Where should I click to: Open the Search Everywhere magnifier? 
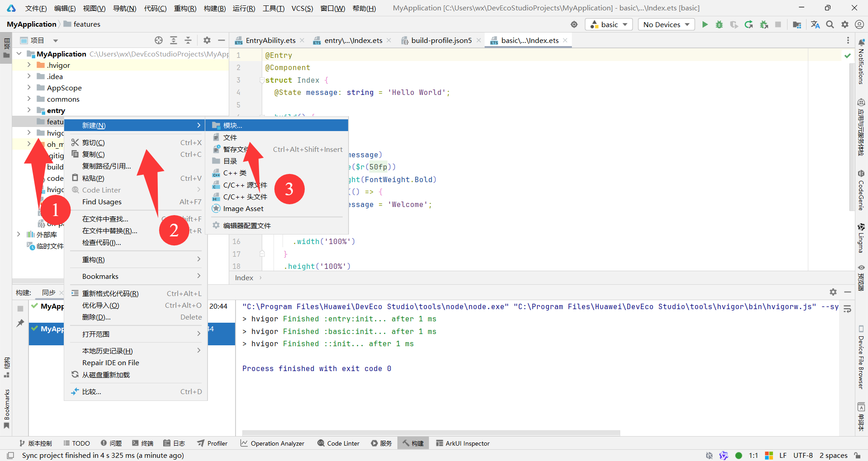(x=830, y=24)
